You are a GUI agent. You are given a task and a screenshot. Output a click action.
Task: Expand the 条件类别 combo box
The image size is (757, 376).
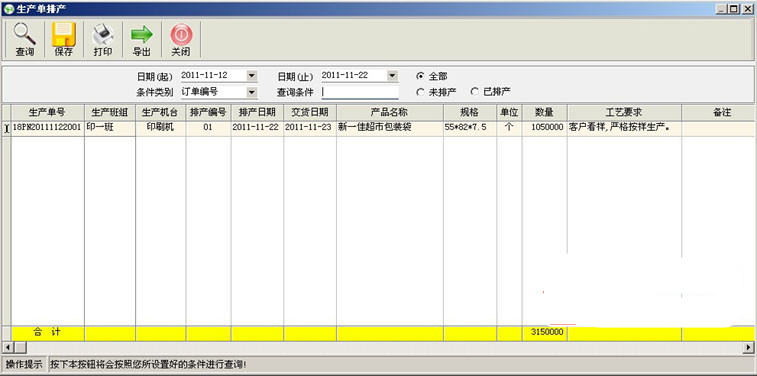click(252, 92)
